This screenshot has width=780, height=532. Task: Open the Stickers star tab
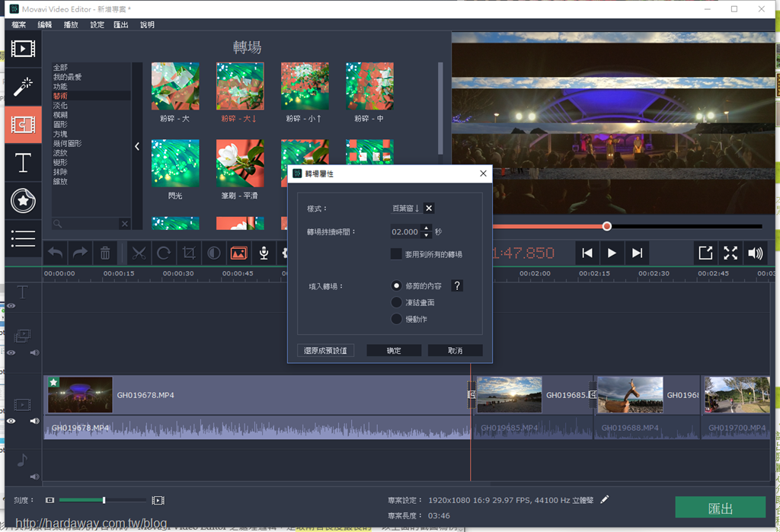(x=23, y=201)
